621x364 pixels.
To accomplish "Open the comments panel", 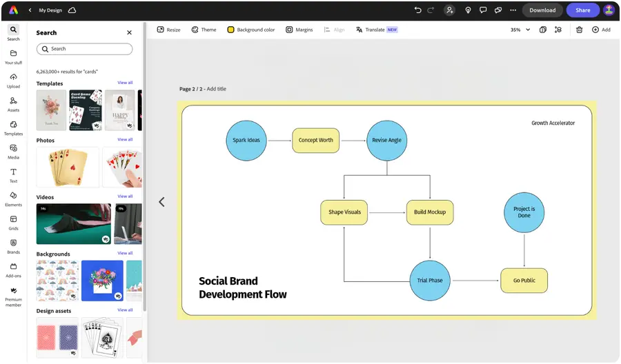I will 483,10.
